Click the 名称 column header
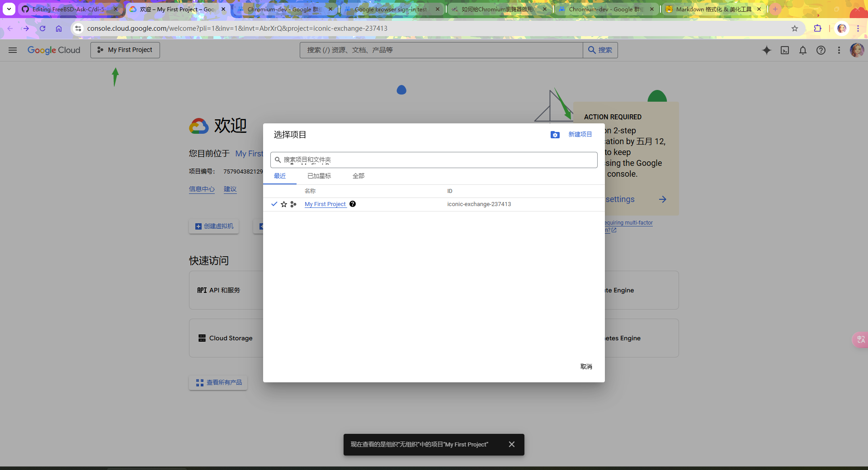This screenshot has height=470, width=868. pos(310,191)
